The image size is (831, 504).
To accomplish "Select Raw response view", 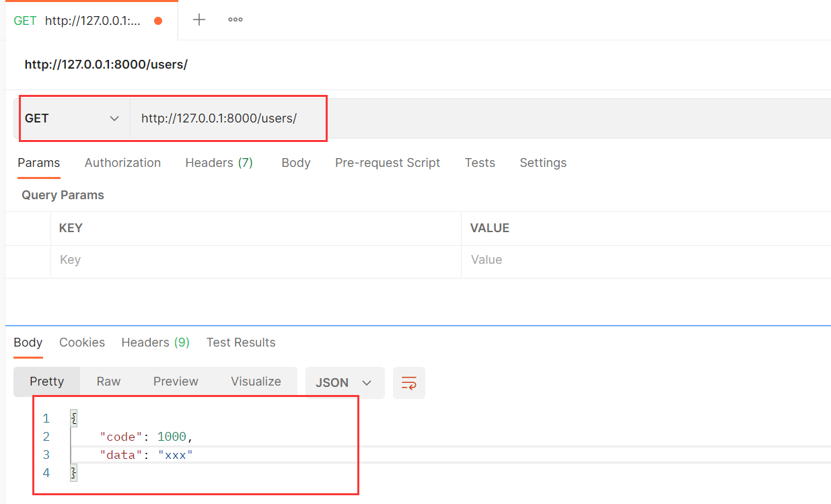I will click(108, 382).
